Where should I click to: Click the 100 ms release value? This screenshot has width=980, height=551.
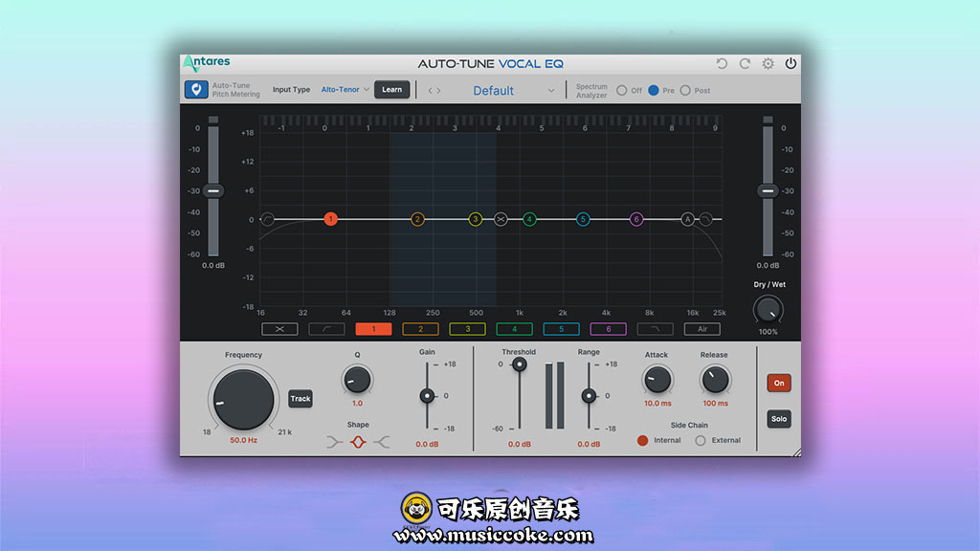tap(715, 404)
